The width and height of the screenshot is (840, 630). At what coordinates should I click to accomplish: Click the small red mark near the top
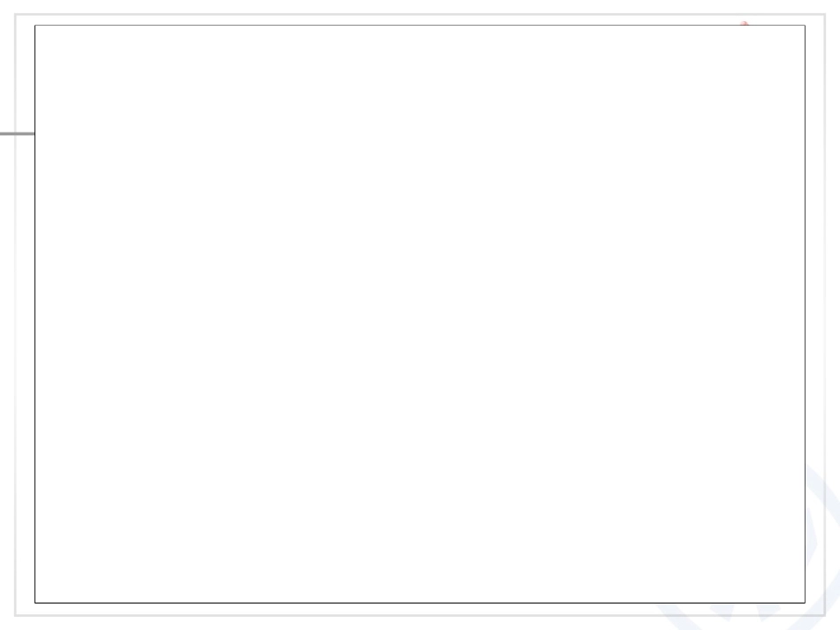(x=745, y=23)
